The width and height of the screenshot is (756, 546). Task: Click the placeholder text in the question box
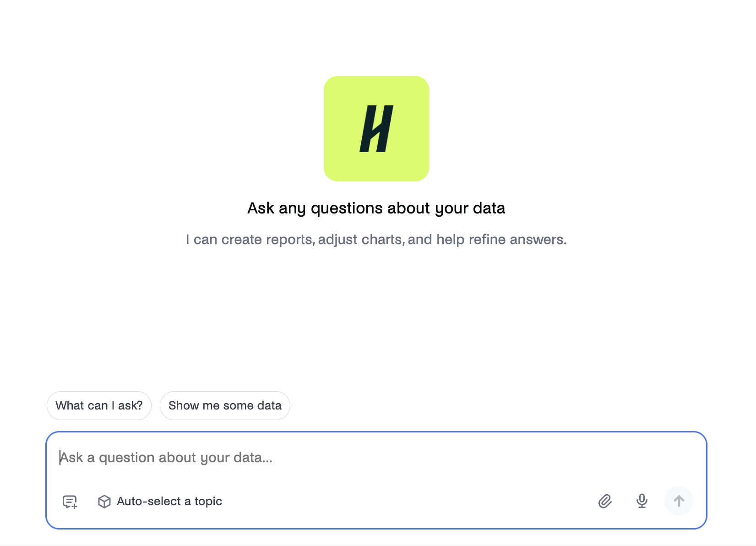coord(166,458)
